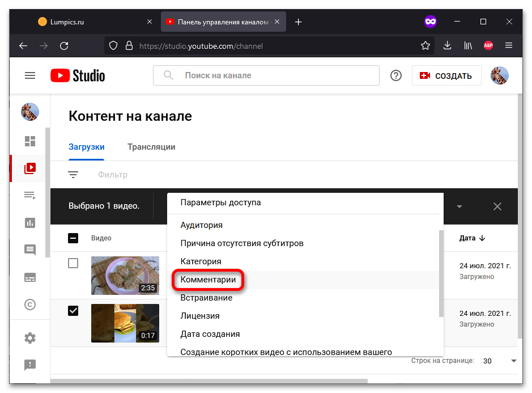Image resolution: width=532 pixels, height=393 pixels.
Task: Reload the page in the browser
Action: (64, 45)
